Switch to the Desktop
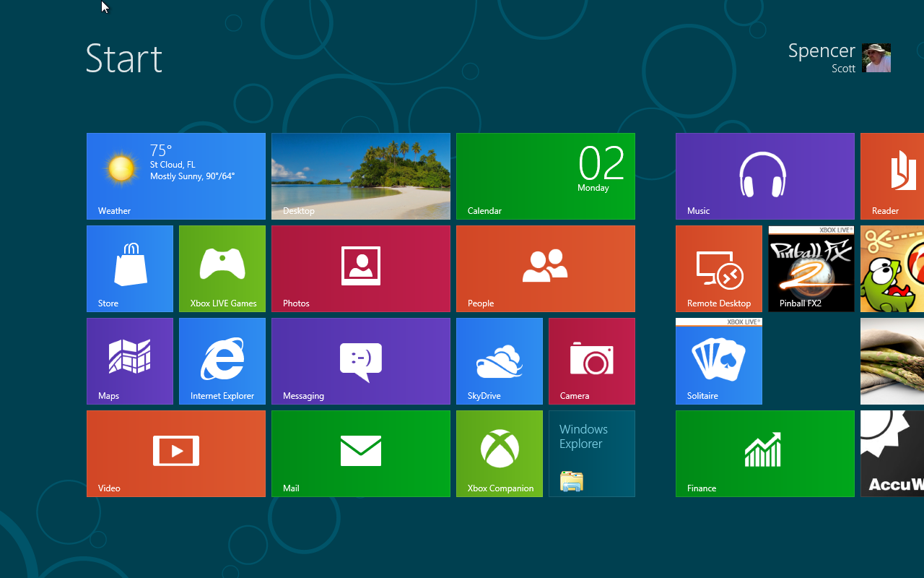This screenshot has height=578, width=924. click(360, 176)
